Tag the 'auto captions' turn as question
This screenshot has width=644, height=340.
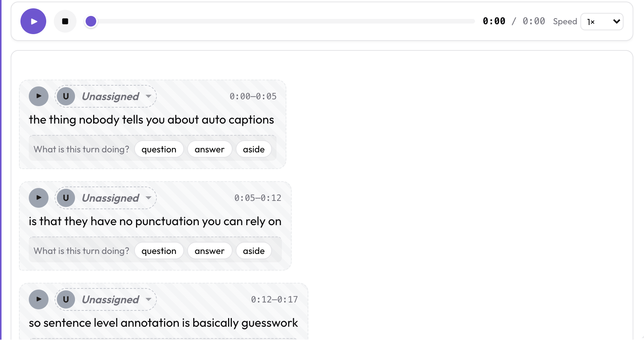(x=159, y=149)
